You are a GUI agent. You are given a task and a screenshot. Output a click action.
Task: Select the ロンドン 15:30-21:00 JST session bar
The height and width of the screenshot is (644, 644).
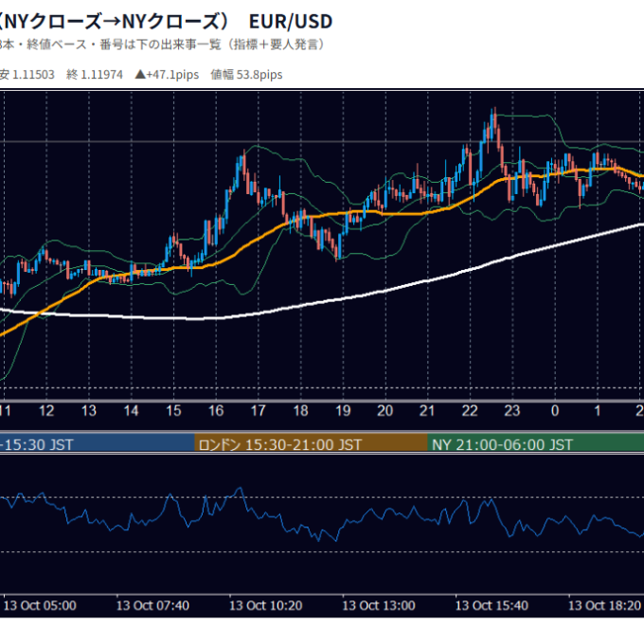click(x=311, y=443)
